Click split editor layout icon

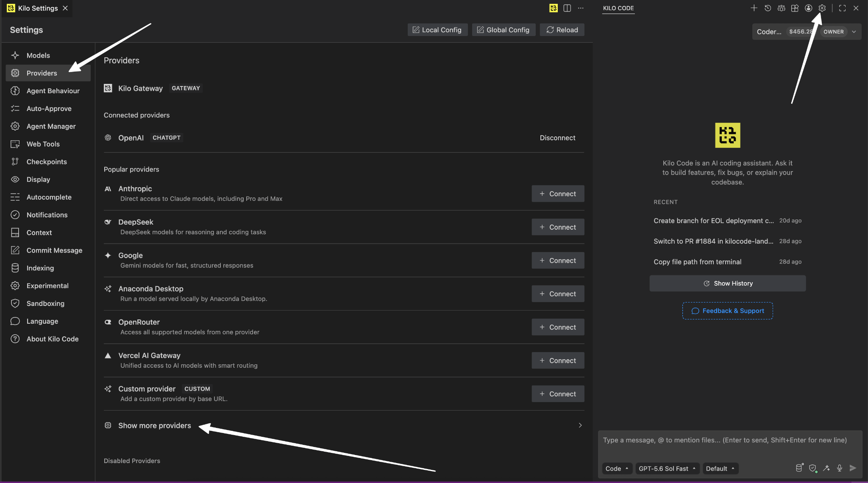pos(567,8)
